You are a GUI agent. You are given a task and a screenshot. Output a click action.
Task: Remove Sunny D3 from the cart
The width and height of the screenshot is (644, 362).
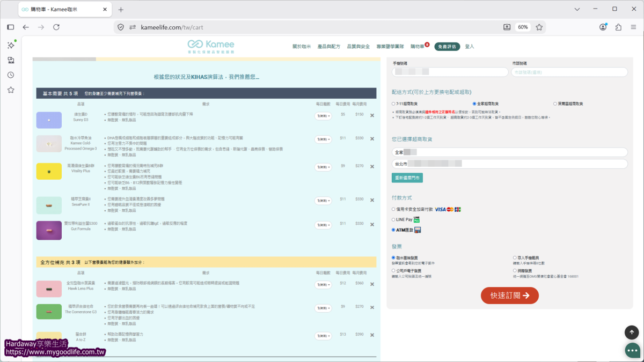[x=372, y=115]
